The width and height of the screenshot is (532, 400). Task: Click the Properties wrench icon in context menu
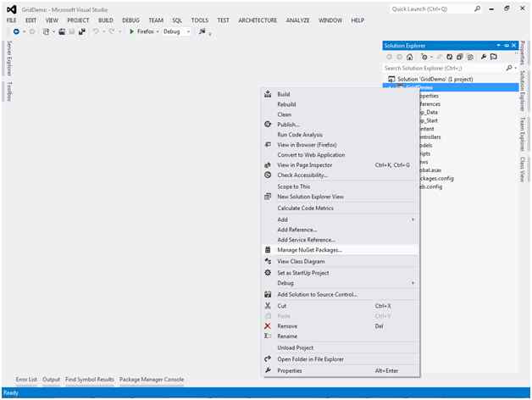tap(268, 370)
